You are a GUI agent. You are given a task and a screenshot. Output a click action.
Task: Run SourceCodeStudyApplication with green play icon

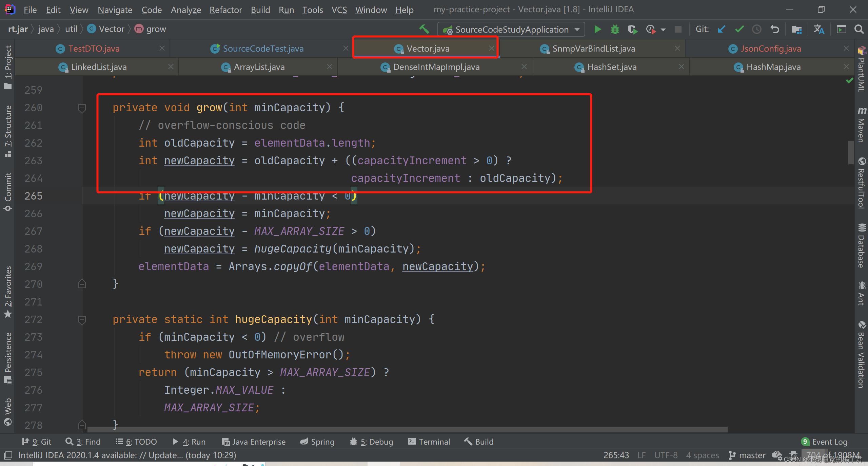[597, 30]
